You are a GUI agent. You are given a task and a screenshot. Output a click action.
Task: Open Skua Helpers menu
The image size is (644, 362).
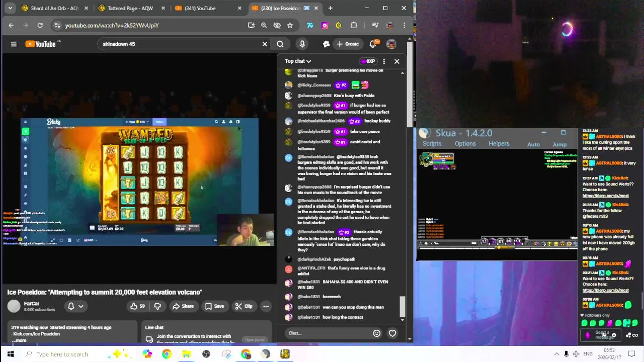pyautogui.click(x=499, y=144)
